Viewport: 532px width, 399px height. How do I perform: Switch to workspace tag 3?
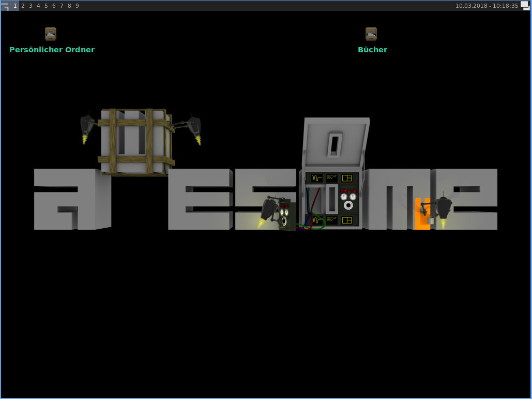(x=31, y=6)
